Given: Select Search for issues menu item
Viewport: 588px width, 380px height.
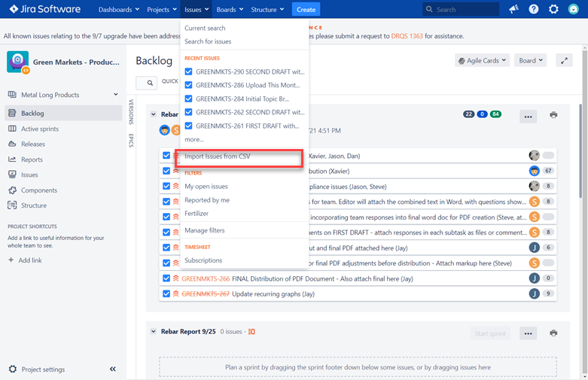Looking at the screenshot, I should pyautogui.click(x=208, y=41).
